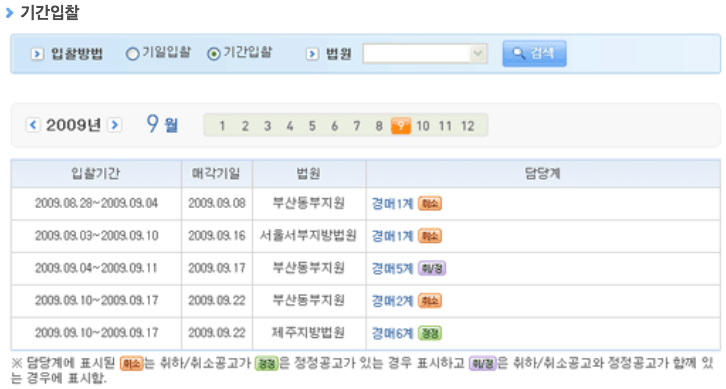The image size is (726, 389).
Task: Select the 기일입찰 radio button
Action: click(x=133, y=54)
